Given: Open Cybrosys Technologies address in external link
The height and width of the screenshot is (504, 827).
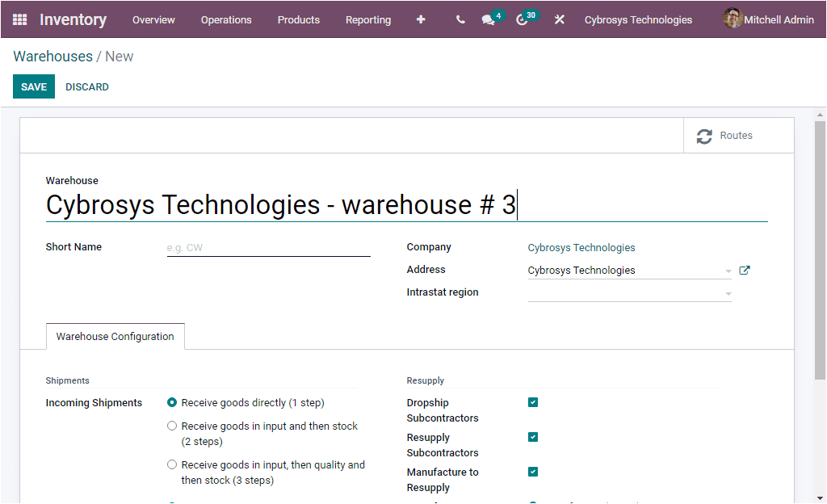Looking at the screenshot, I should click(744, 270).
